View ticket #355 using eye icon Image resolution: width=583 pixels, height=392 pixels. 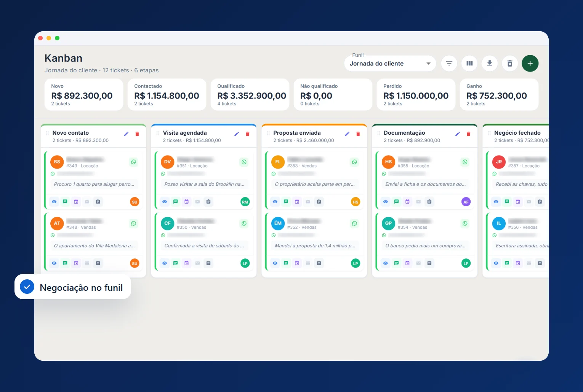[386, 202]
